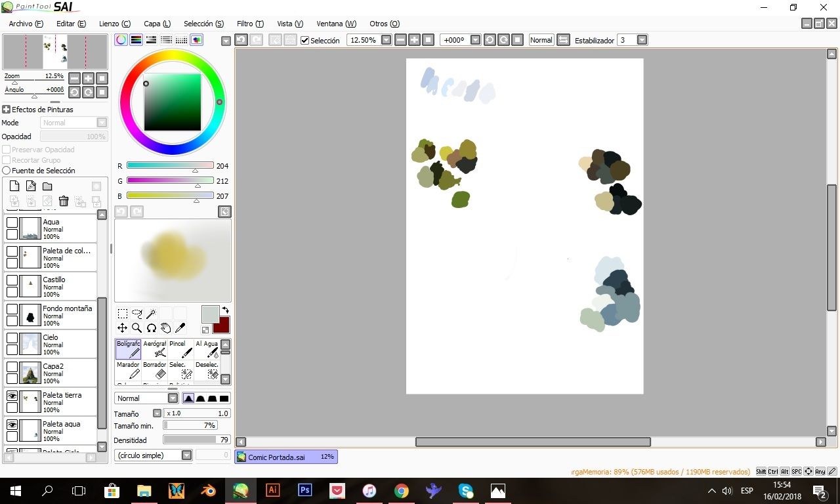
Task: Create a new layer folder
Action: tap(47, 186)
